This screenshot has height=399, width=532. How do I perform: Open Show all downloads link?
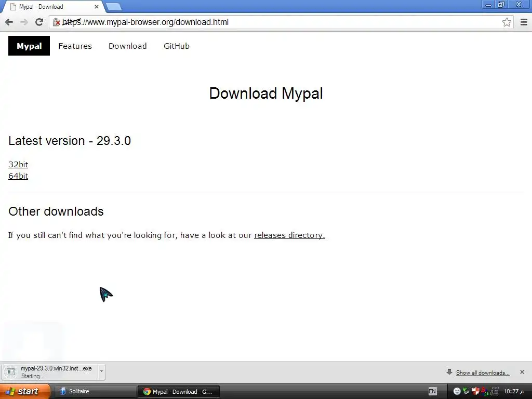pos(483,373)
